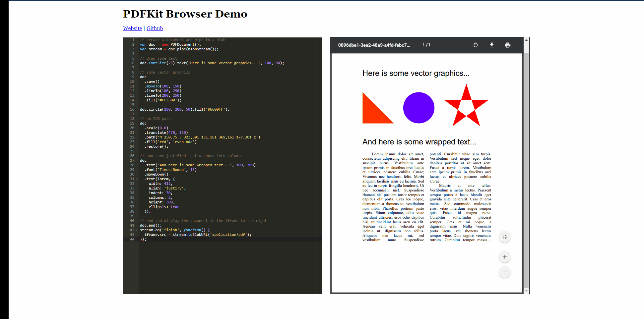Image resolution: width=644 pixels, height=319 pixels.
Task: Click the .path SVG code on line 22
Action: (x=202, y=137)
